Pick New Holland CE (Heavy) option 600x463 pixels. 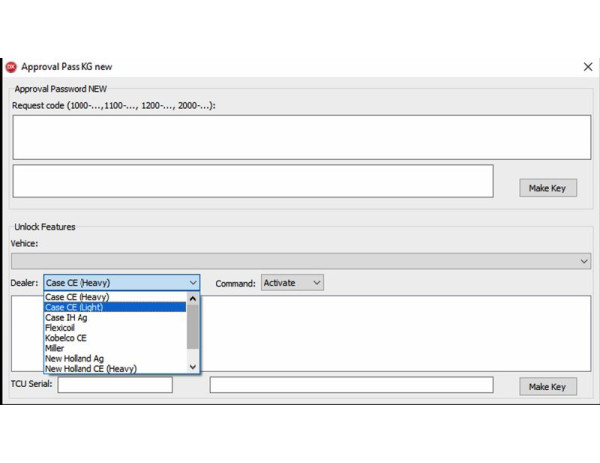click(115, 369)
